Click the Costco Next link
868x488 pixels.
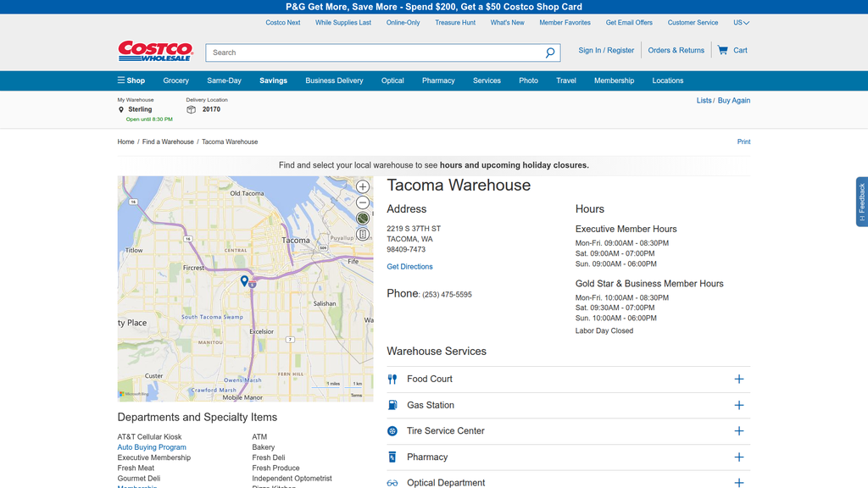283,23
